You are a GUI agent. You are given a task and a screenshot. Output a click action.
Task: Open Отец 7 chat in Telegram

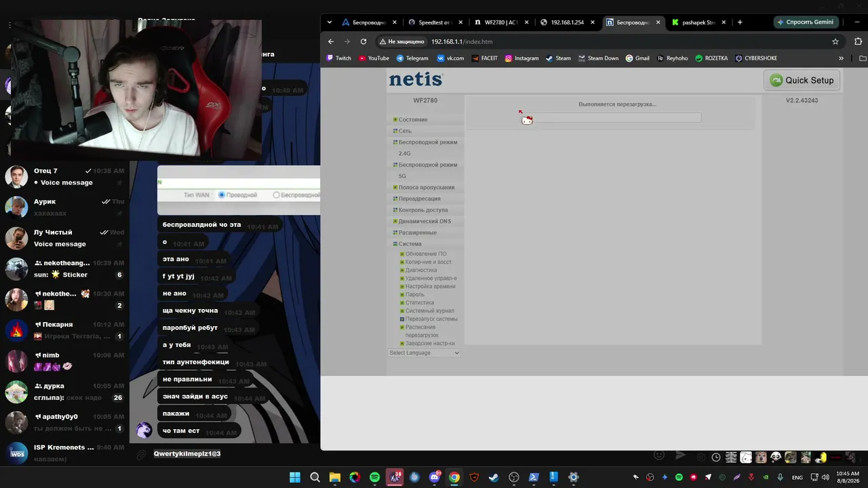tap(64, 177)
